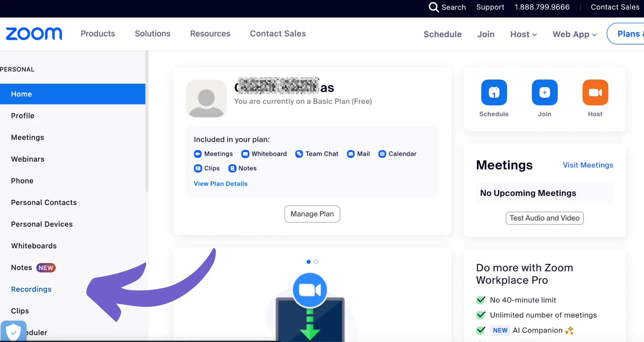The width and height of the screenshot is (644, 342).
Task: Open the Solutions menu
Action: pos(152,34)
